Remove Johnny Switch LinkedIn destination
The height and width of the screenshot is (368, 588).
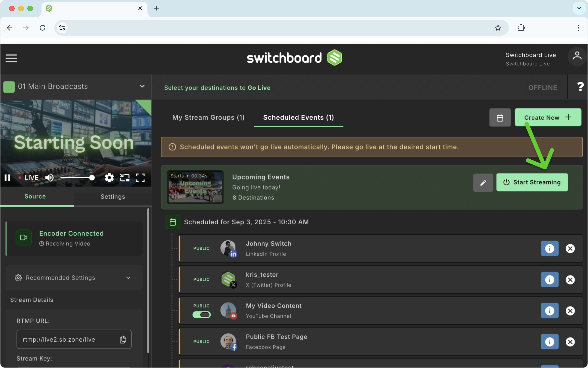click(x=570, y=249)
